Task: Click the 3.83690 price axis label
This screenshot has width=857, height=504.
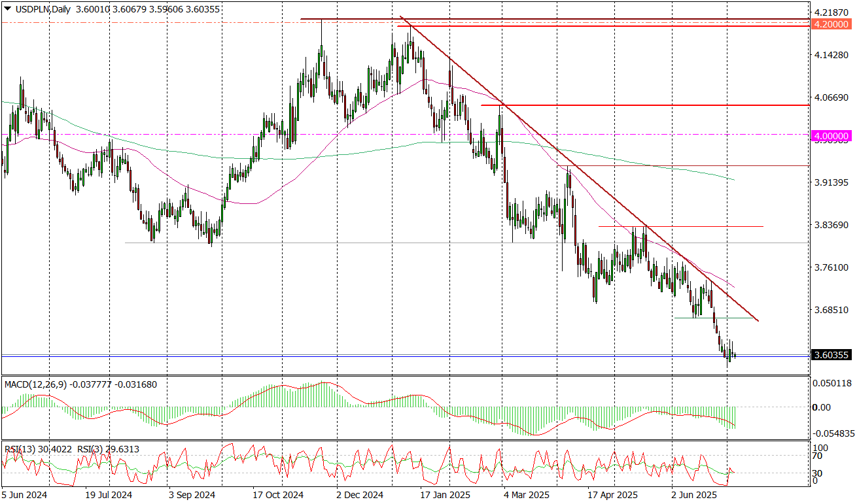Action: [x=831, y=225]
